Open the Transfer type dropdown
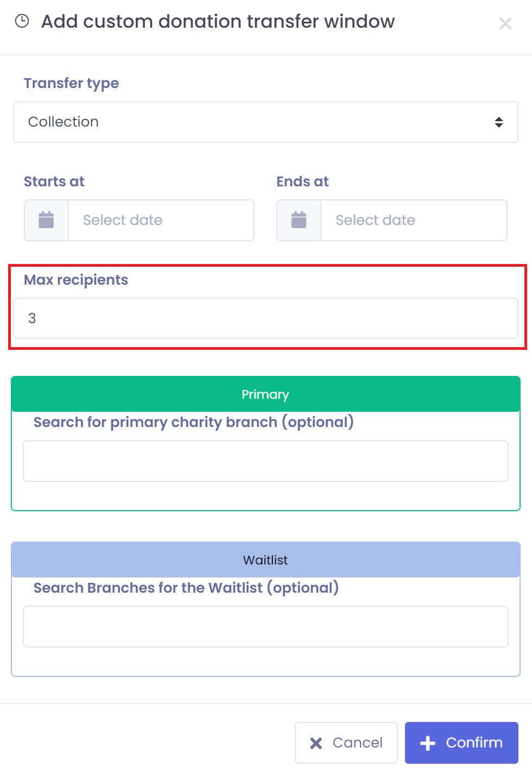The height and width of the screenshot is (779, 532). point(265,122)
